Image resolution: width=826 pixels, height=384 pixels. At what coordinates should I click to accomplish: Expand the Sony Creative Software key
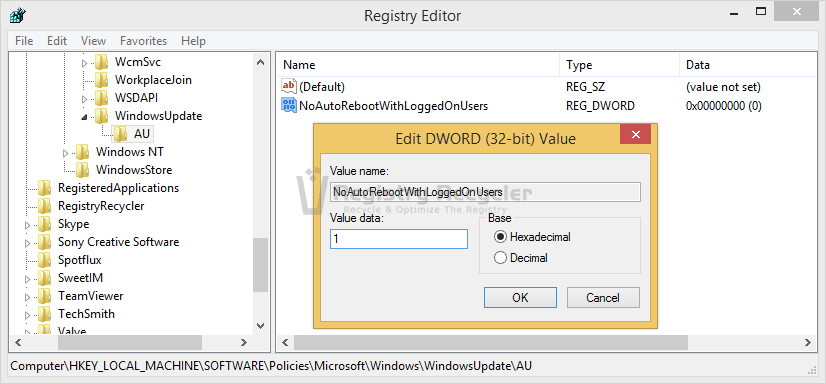coord(28,243)
